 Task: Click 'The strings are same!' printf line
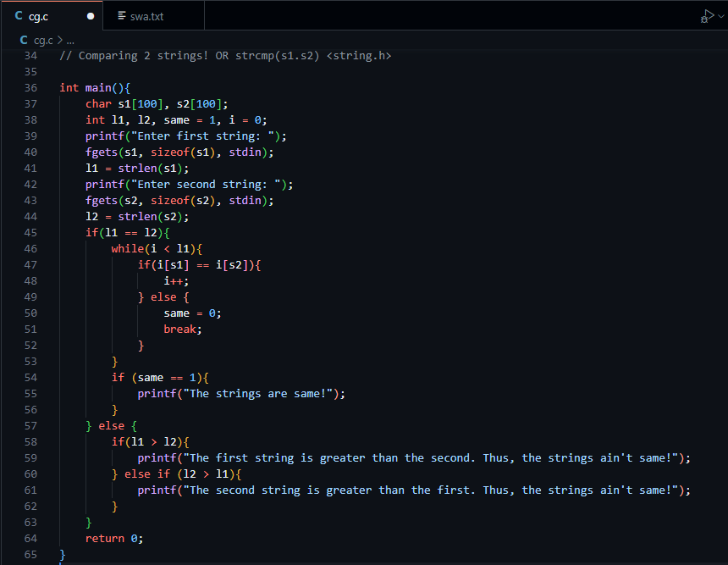click(241, 394)
